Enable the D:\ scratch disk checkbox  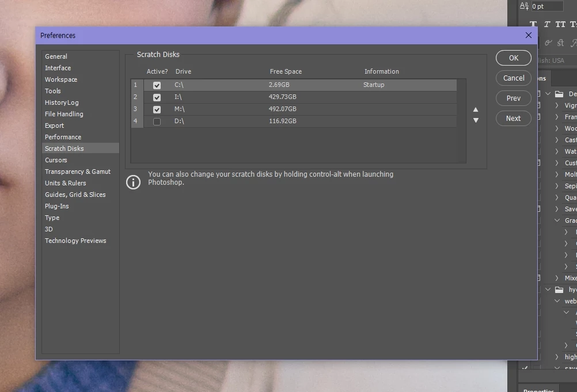157,121
